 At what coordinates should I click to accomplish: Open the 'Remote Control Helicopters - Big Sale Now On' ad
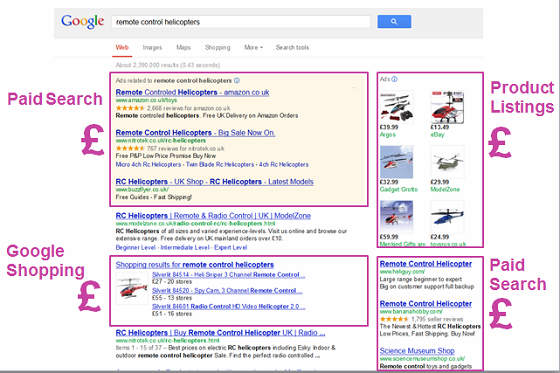195,133
